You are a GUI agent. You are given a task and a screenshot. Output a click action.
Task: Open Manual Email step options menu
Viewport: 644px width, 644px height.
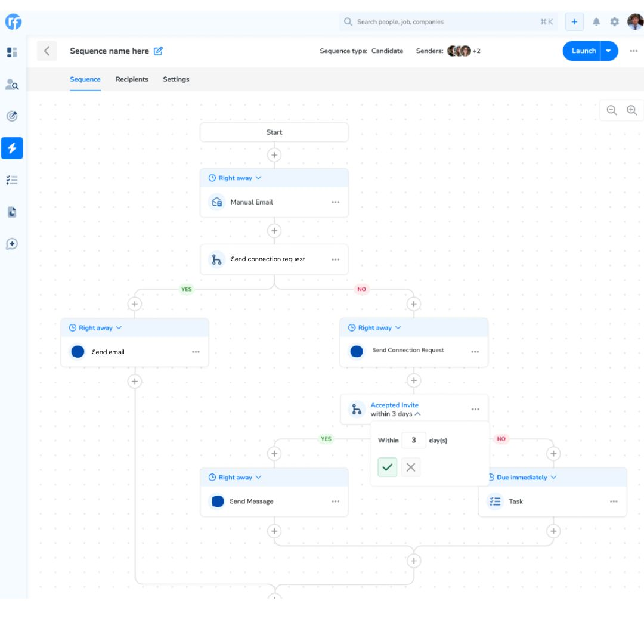click(x=336, y=202)
